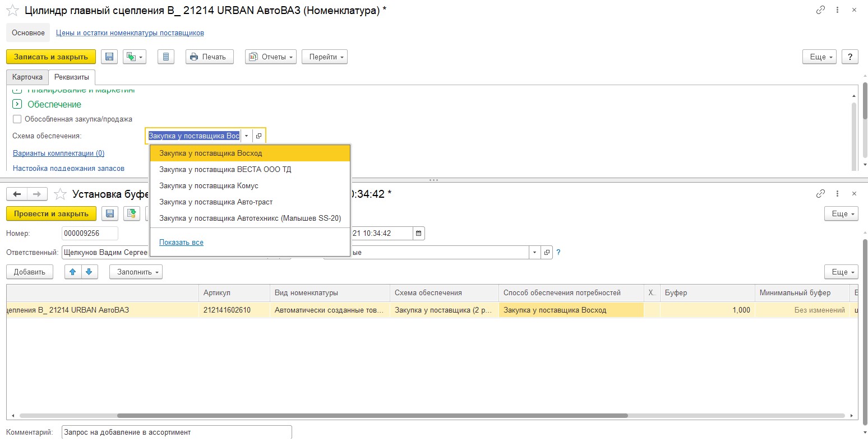The image size is (868, 442).
Task: Click the get-link icon of Номенклатура form
Action: tap(820, 10)
